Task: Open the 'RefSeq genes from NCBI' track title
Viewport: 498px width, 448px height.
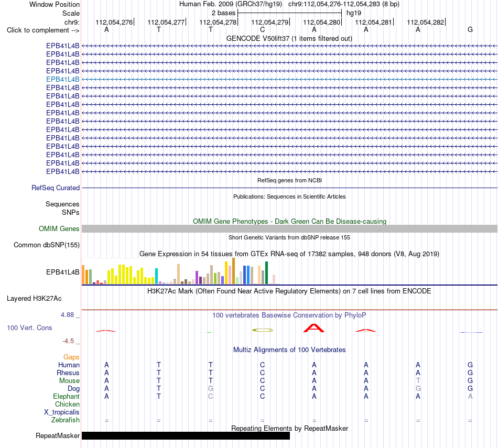Action: [x=289, y=180]
